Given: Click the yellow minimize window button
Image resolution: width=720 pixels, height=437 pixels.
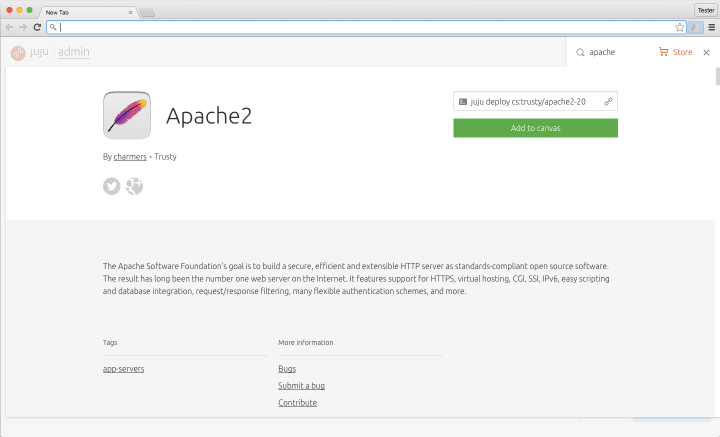Looking at the screenshot, I should click(19, 10).
